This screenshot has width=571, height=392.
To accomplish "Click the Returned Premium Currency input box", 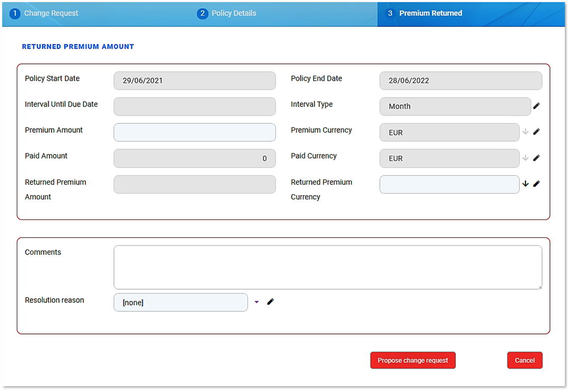I will point(449,185).
